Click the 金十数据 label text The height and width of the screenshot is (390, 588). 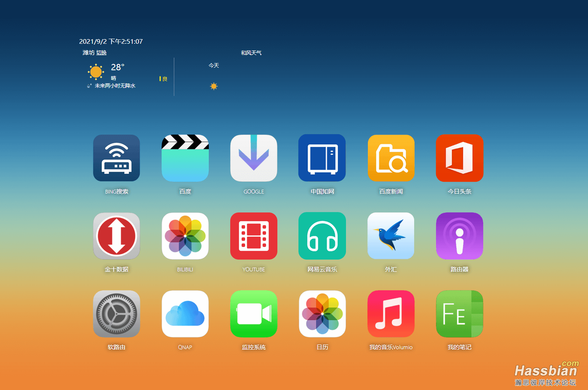click(117, 269)
